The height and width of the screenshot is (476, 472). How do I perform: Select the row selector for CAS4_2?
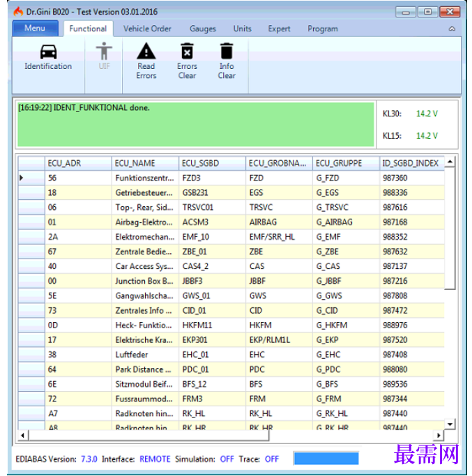coord(31,266)
